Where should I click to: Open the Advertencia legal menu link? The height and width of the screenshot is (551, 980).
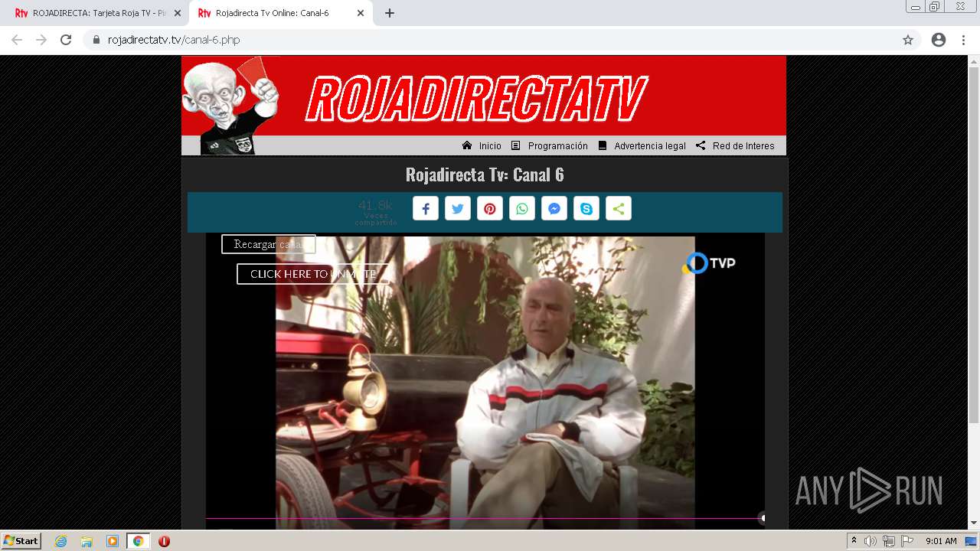pos(642,146)
